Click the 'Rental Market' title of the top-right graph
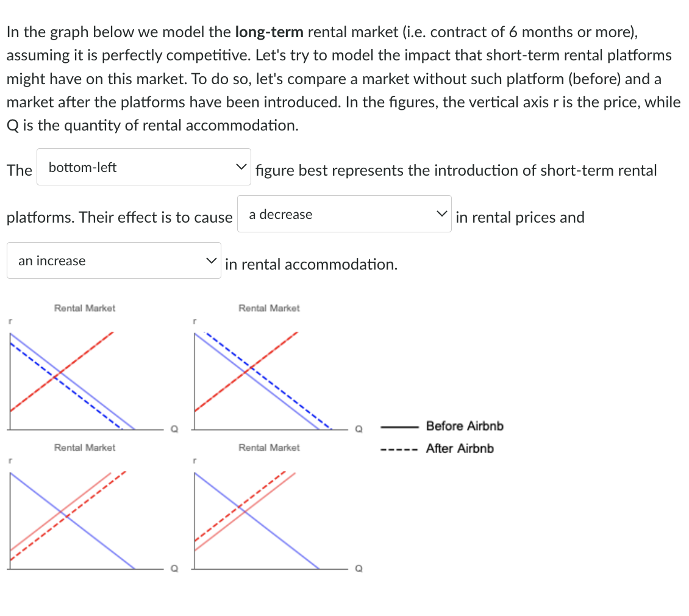Screen dimensions: 689x616 [x=268, y=308]
